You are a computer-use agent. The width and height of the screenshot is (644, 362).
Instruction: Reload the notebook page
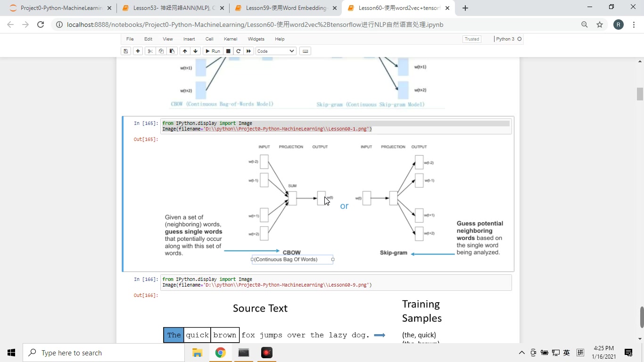41,25
